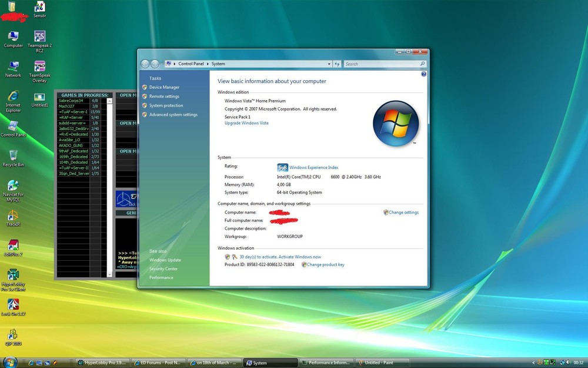Switch to Untitled - Paint taskbar button
This screenshot has height=368, width=588.
click(x=382, y=363)
